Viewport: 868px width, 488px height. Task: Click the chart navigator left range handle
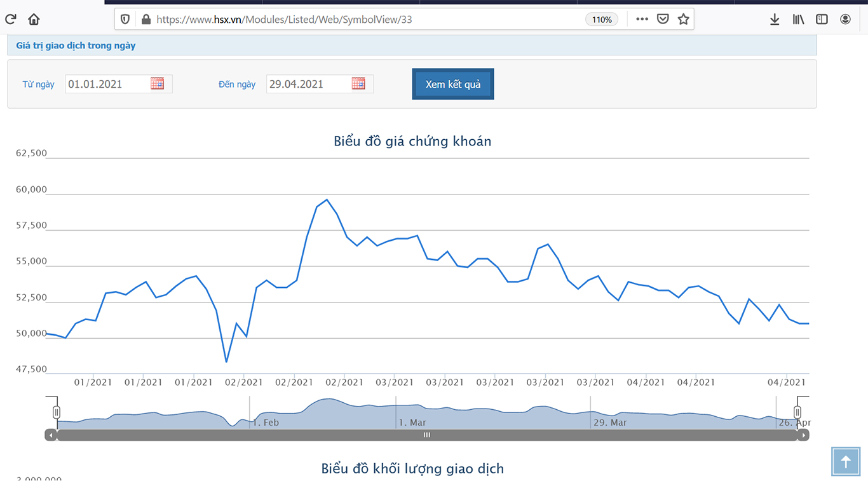(57, 412)
